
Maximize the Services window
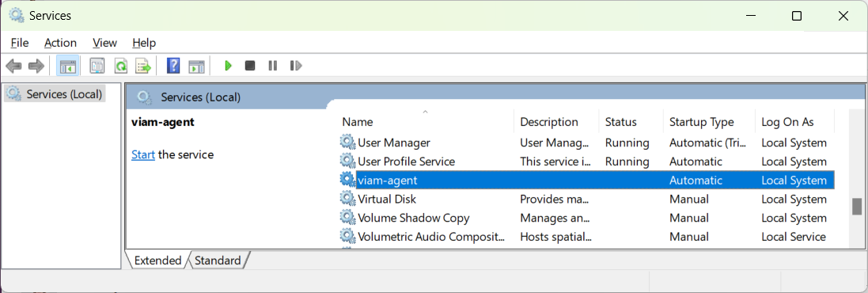coord(796,16)
